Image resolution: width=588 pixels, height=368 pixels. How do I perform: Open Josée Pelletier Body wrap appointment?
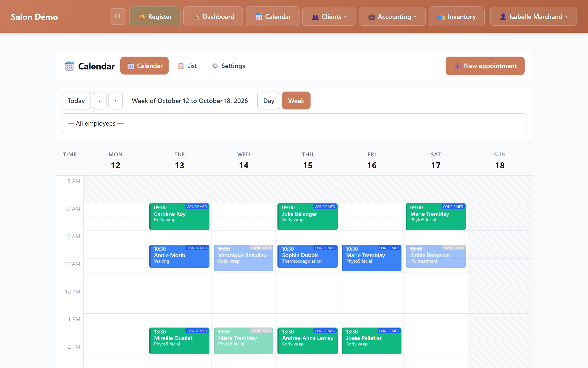point(371,341)
